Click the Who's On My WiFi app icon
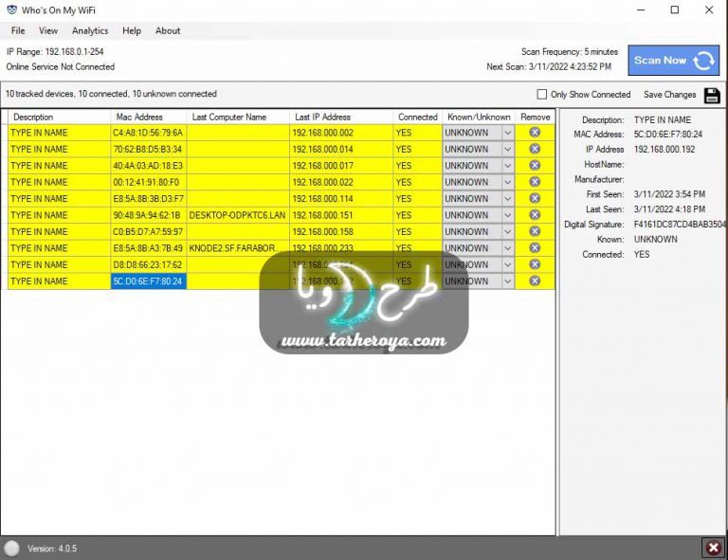This screenshot has width=728, height=560. [x=11, y=9]
